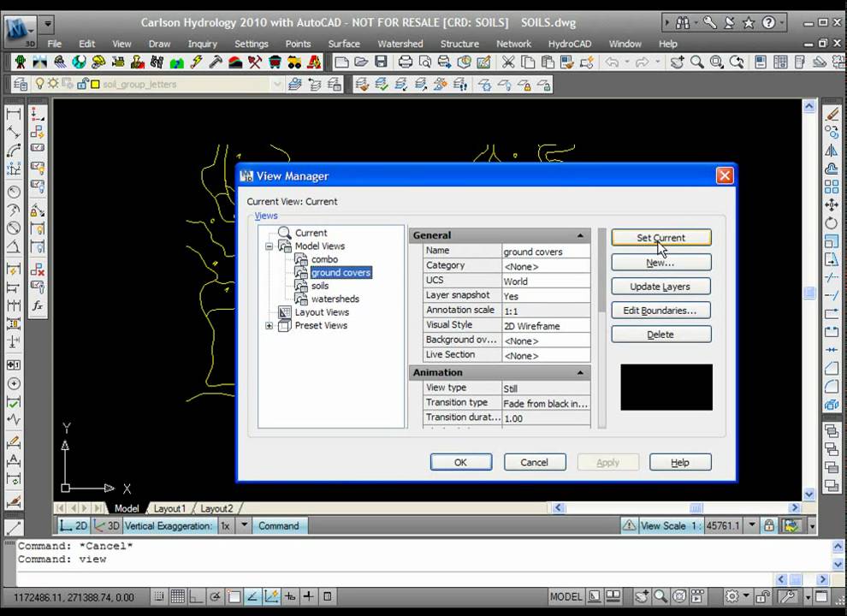Open the Carlson application menu button

point(21,32)
